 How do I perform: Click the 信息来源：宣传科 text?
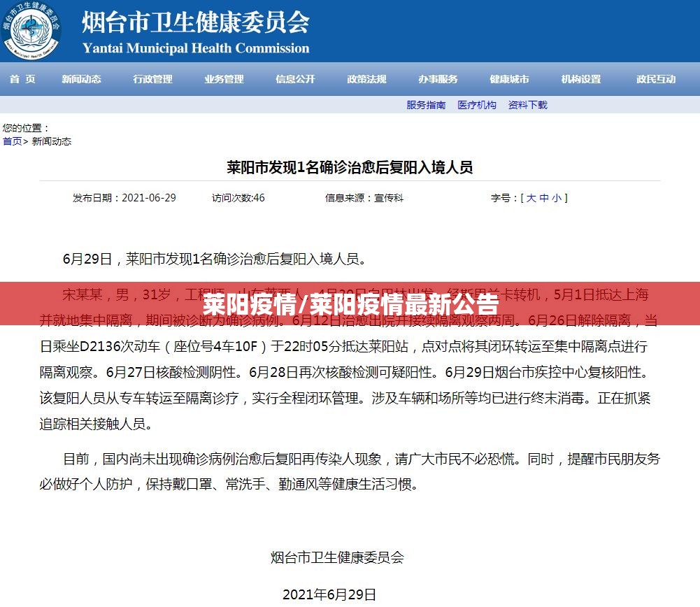point(364,198)
